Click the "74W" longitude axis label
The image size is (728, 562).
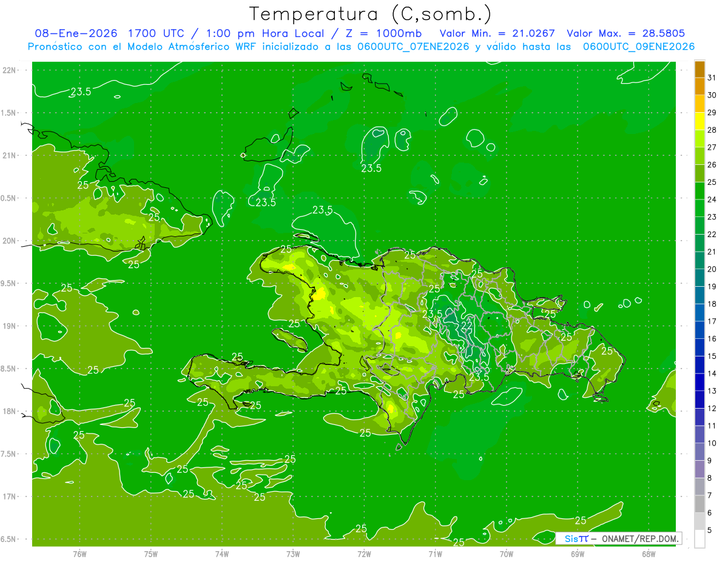pos(221,554)
